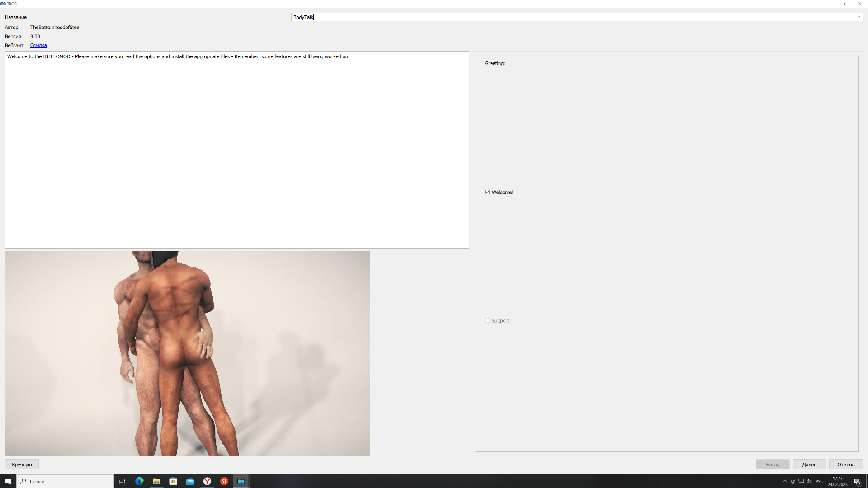Toggle the Welcome! checkbox
Viewport: 868px width, 488px height.
coord(487,192)
